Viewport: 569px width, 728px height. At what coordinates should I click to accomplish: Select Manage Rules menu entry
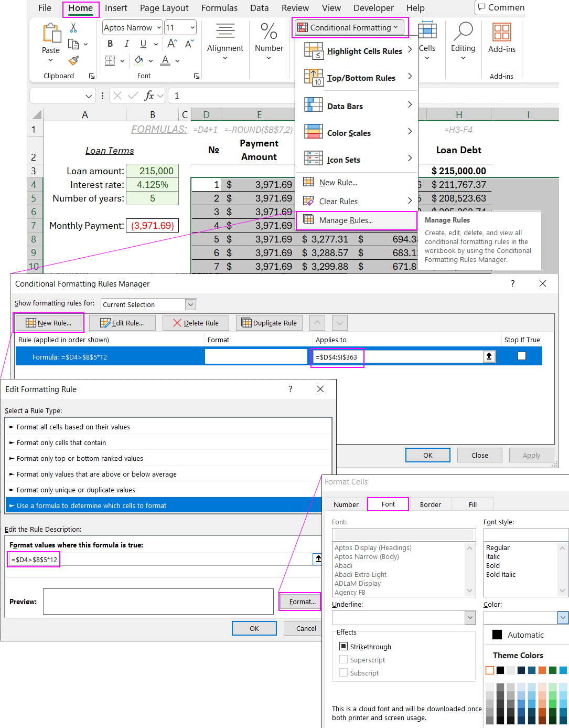[346, 220]
